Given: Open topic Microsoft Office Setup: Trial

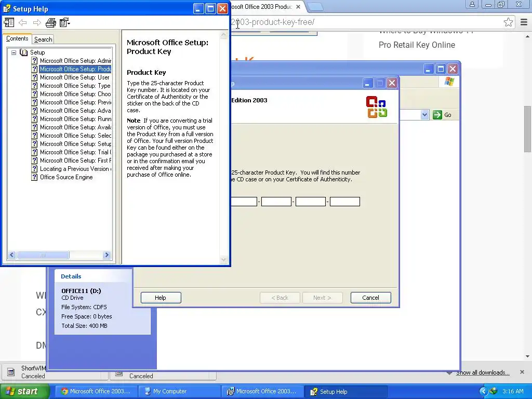Looking at the screenshot, I should 75,152.
